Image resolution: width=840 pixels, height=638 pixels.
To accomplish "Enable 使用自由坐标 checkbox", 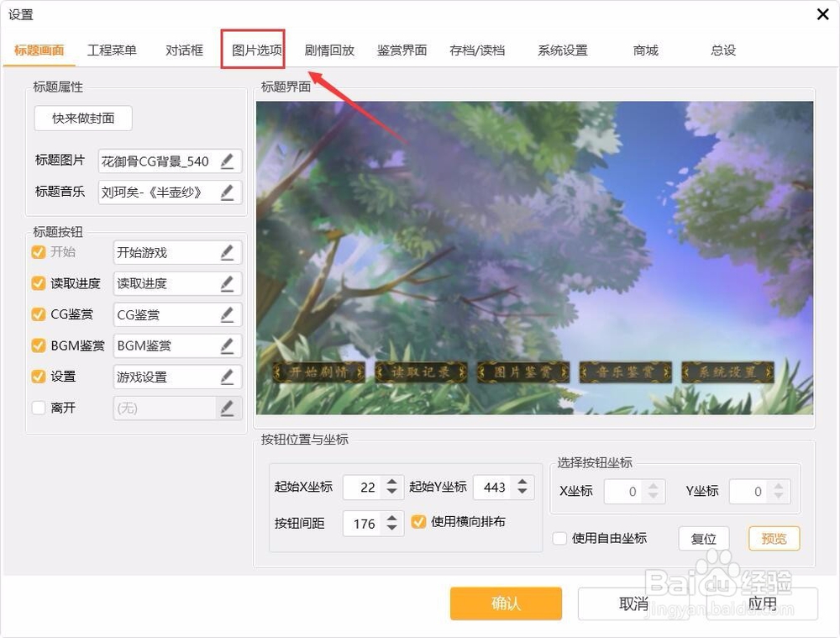I will coord(559,538).
